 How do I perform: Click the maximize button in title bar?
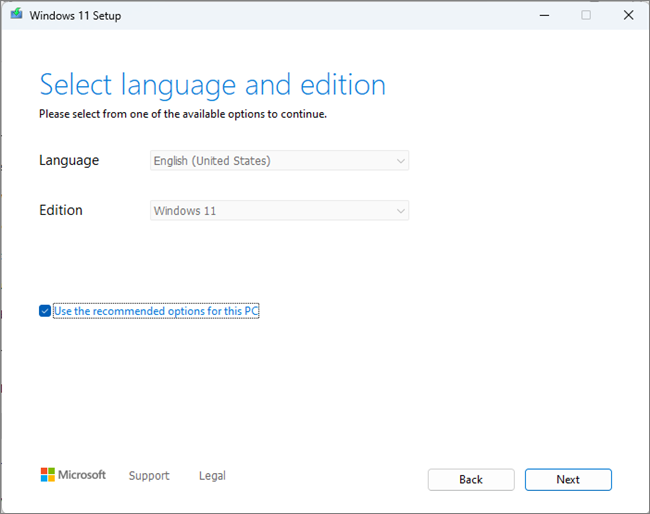586,15
